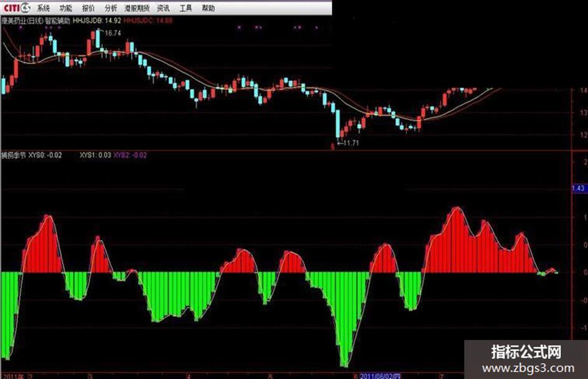Open the 港股期货 menu
This screenshot has height=379, width=588.
point(138,8)
